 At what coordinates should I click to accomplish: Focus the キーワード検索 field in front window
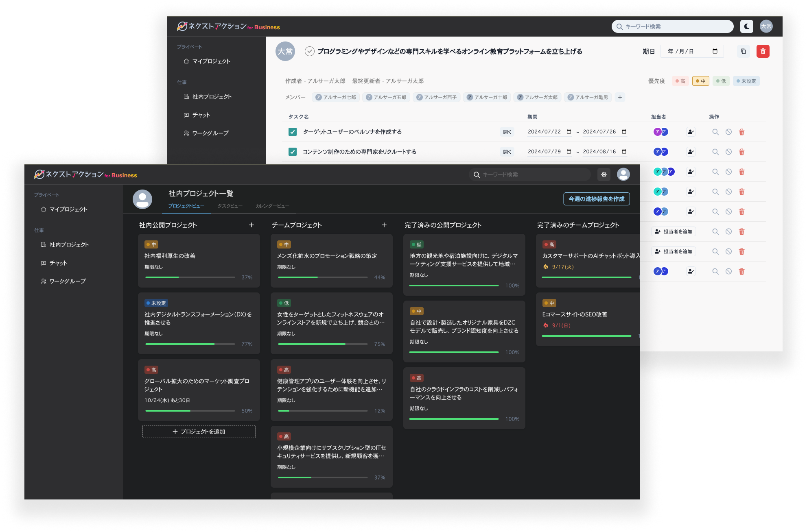pos(529,174)
